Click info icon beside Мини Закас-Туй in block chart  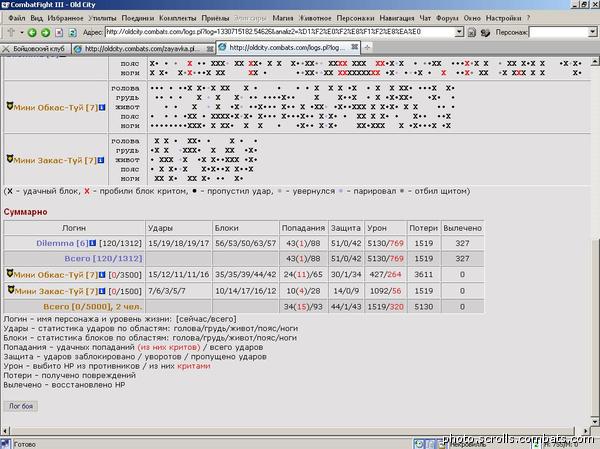101,160
